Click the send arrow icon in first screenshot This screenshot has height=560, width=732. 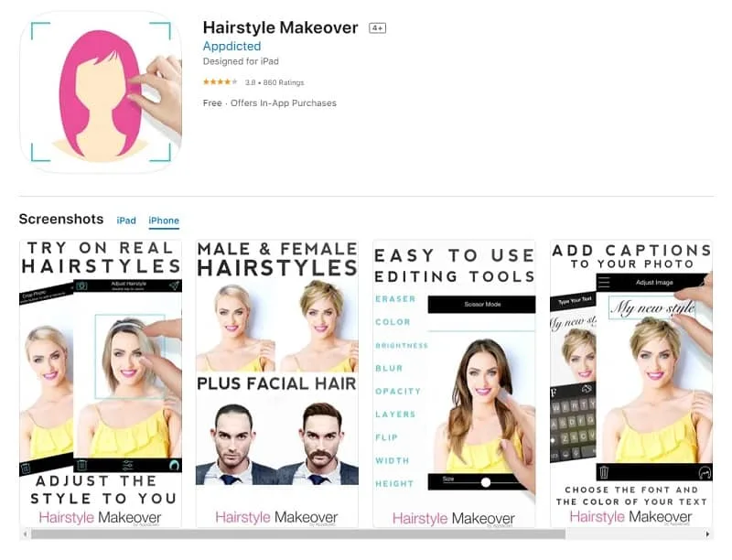tap(174, 285)
